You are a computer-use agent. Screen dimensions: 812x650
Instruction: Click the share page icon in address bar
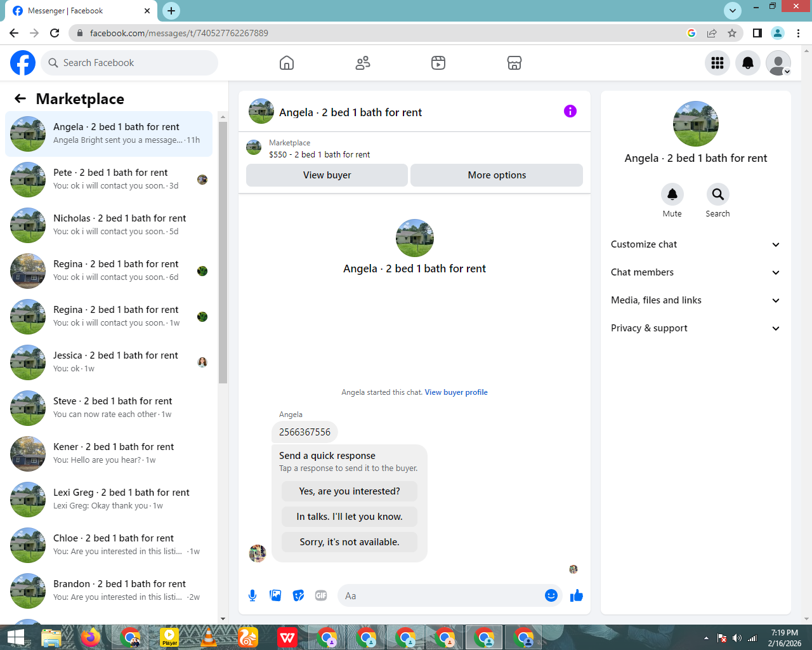(x=712, y=33)
